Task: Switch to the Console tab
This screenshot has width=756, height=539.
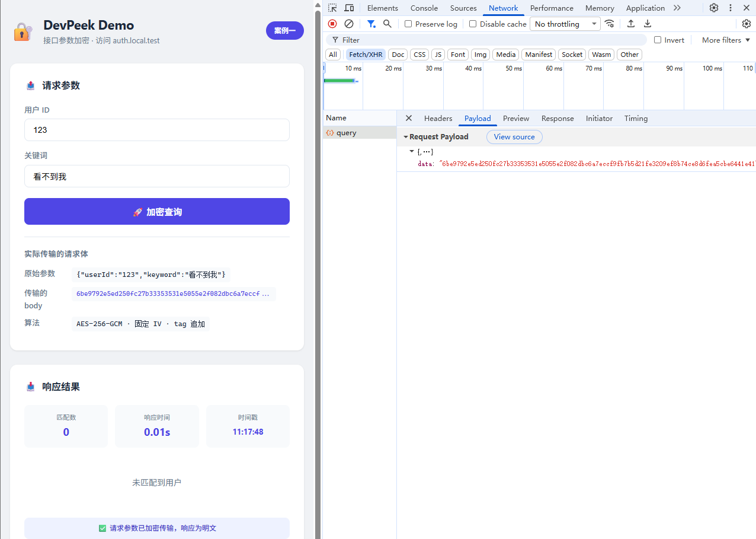Action: [x=424, y=8]
